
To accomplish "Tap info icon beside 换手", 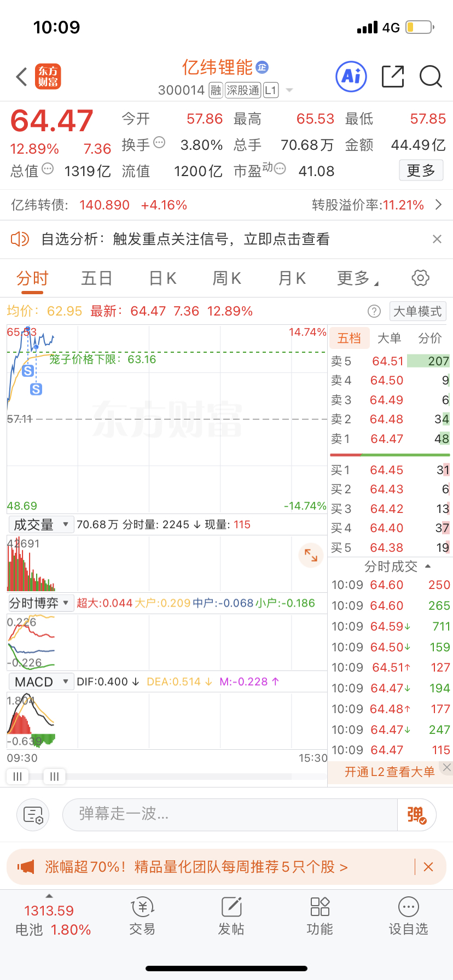I will point(159,143).
